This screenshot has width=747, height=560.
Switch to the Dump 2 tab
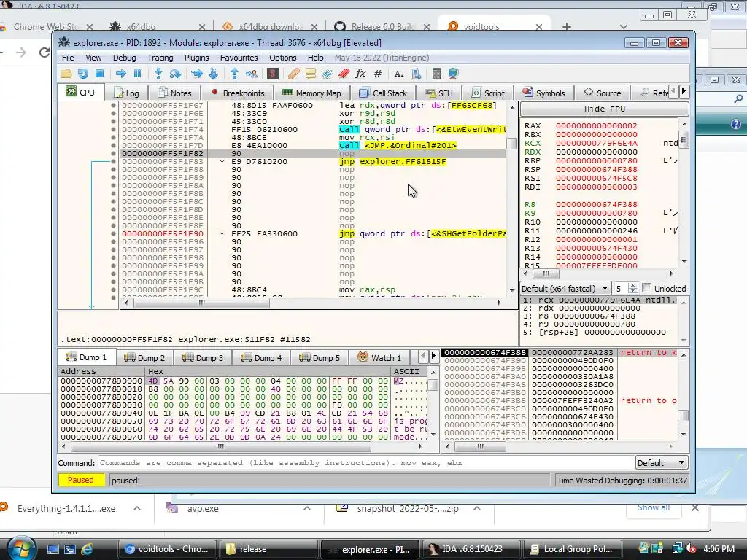coord(145,357)
